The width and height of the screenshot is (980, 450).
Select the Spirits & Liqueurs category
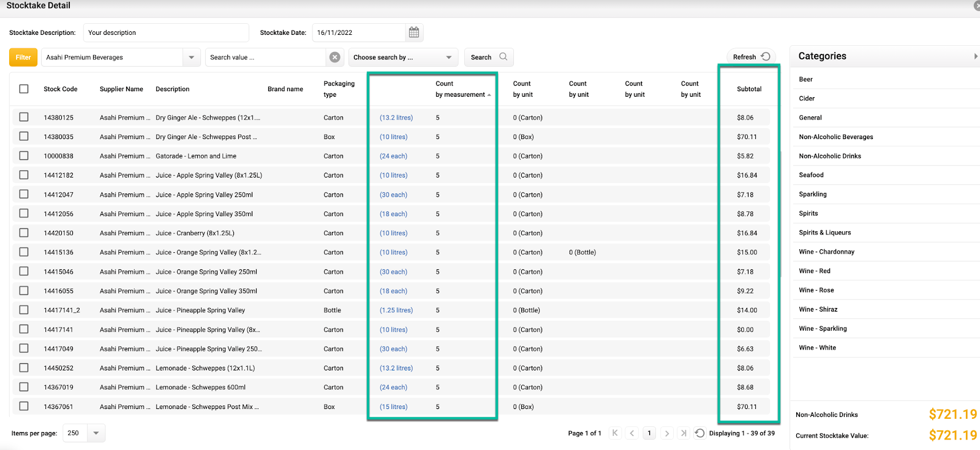pyautogui.click(x=824, y=232)
